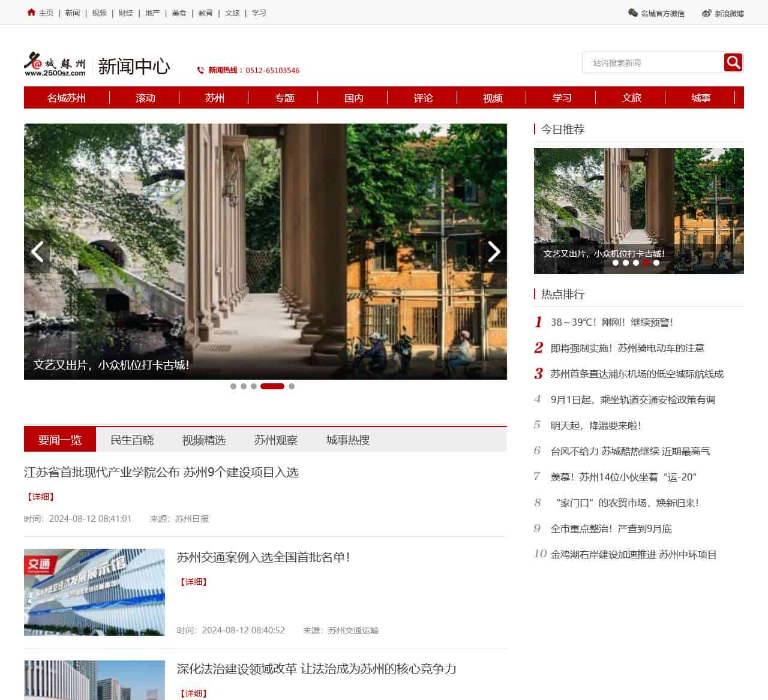Select the red dot in 今日推荐 slider
768x700 pixels.
(646, 263)
